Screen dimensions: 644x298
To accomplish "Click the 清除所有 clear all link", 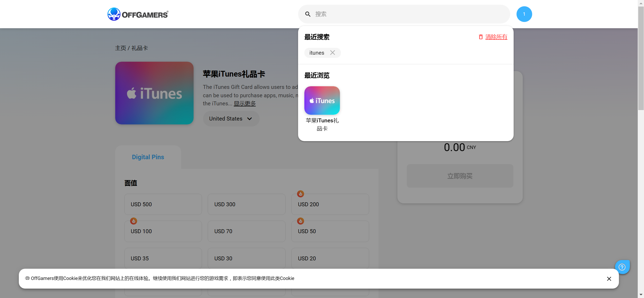I will (x=496, y=37).
